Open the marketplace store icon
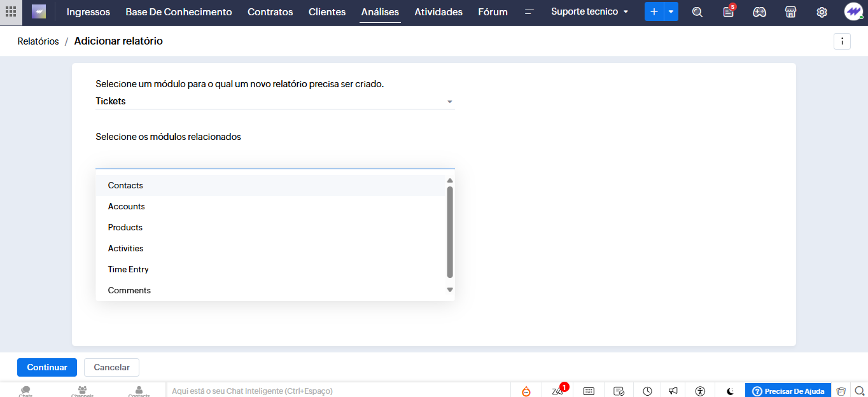The height and width of the screenshot is (397, 868). coord(790,12)
